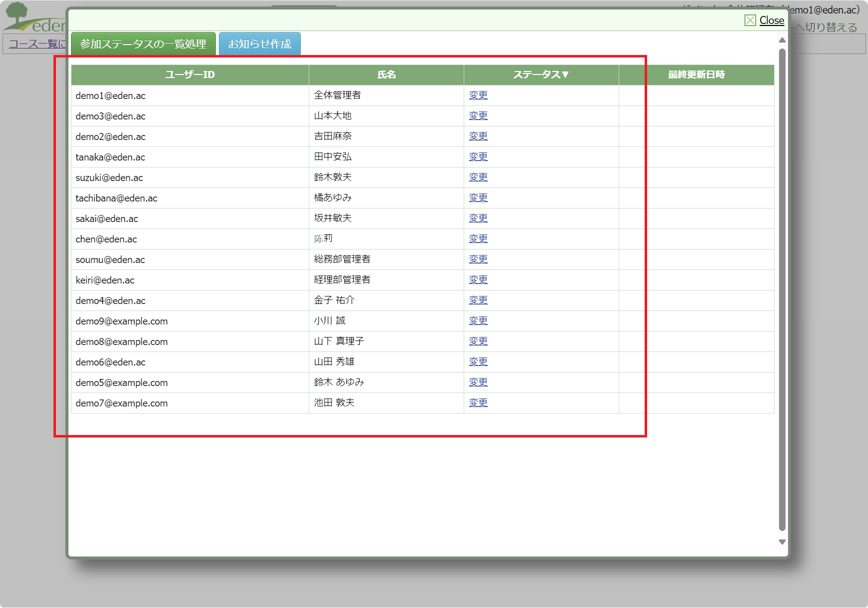Click the 氏名 column header

[386, 75]
